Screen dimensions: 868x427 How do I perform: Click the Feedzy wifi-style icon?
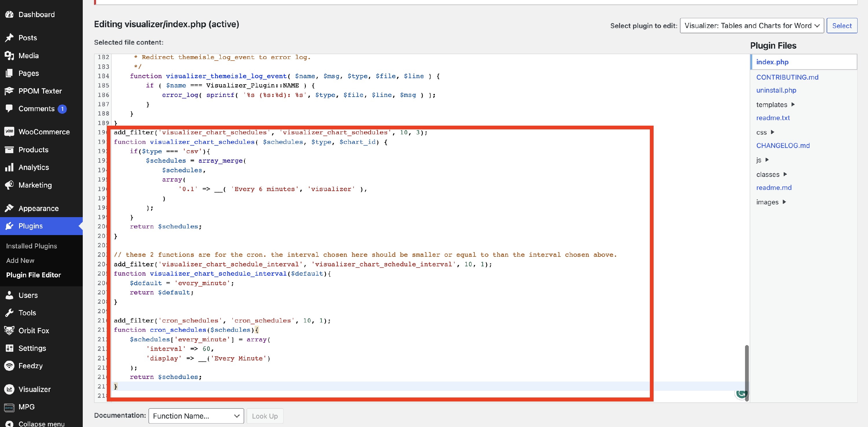point(9,366)
